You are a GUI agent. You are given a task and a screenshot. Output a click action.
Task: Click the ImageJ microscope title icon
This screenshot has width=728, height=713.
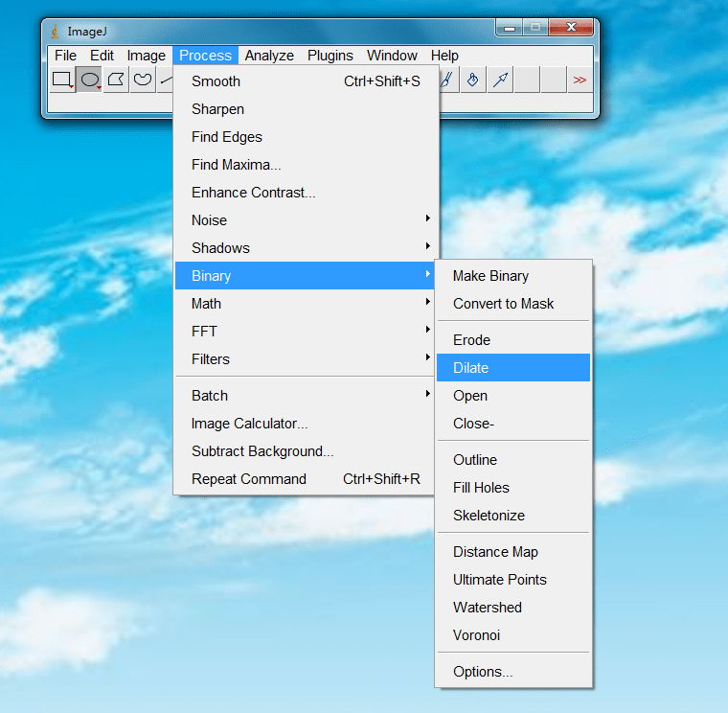click(56, 31)
